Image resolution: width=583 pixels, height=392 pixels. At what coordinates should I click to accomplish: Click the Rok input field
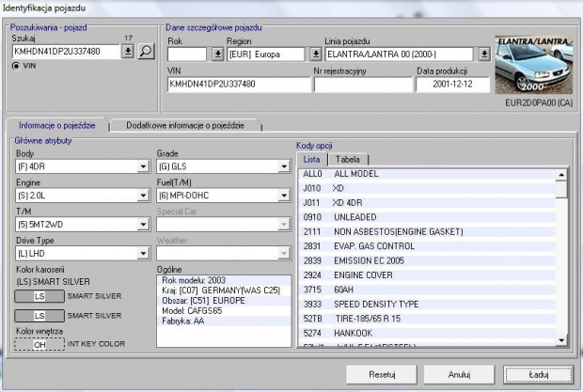[187, 55]
